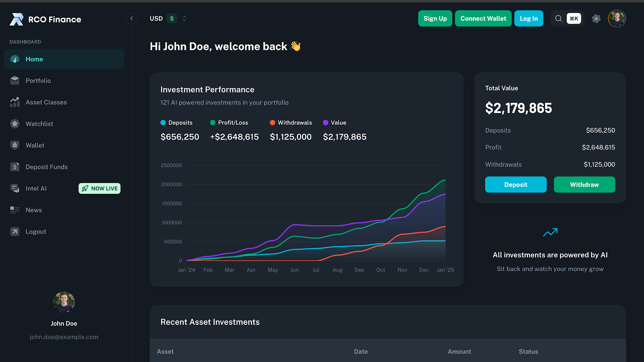Click the $656,250 value under Deposits legend
Image resolution: width=644 pixels, height=362 pixels.
click(180, 137)
